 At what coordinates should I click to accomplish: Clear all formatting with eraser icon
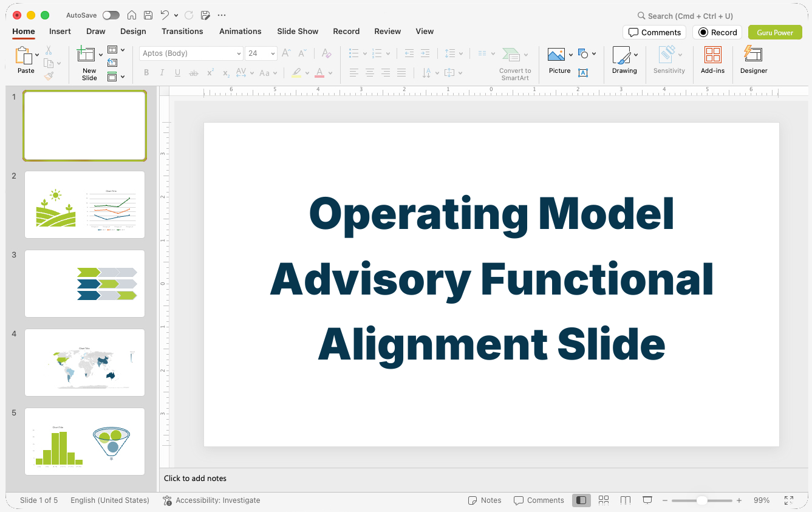point(326,53)
